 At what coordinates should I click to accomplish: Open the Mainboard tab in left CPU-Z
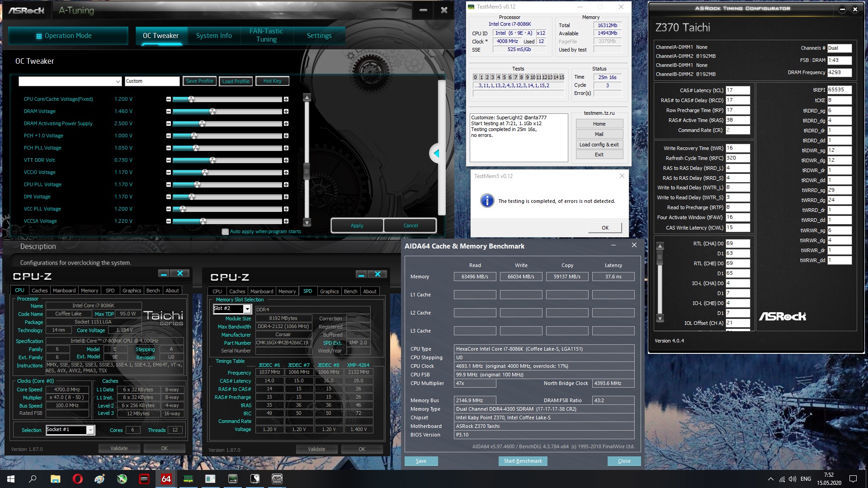click(x=64, y=291)
